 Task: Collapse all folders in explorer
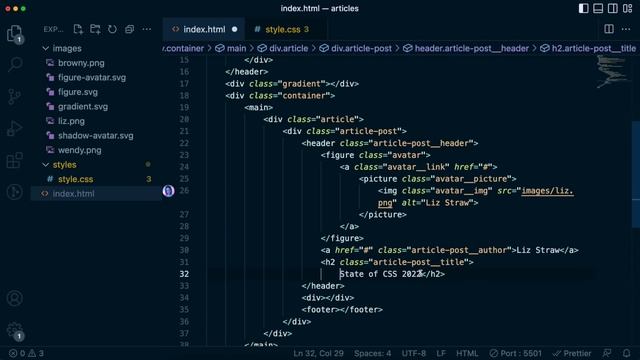coord(129,29)
